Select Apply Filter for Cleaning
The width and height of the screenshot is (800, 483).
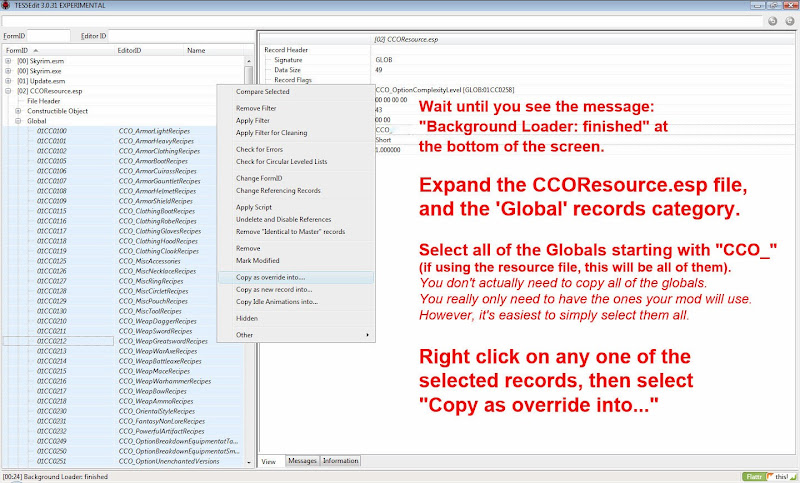(271, 133)
